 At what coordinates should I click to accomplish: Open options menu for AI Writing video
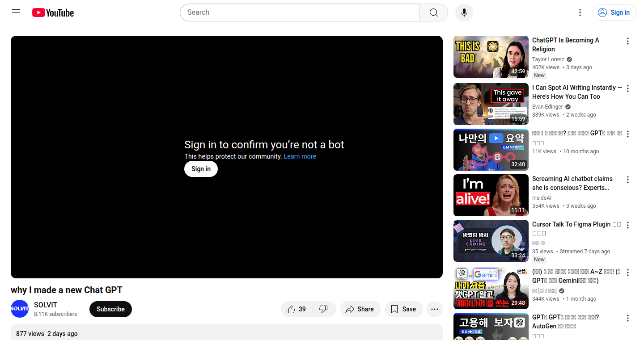tap(628, 88)
